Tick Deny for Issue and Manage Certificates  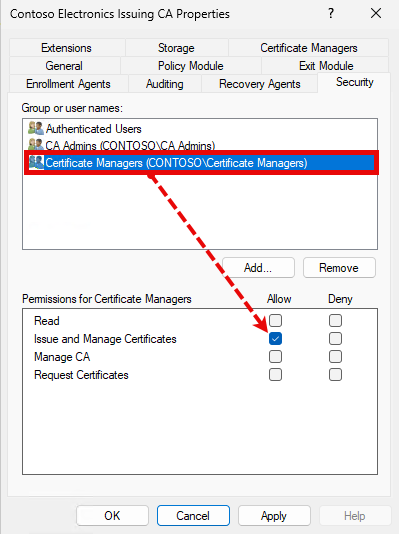point(335,339)
